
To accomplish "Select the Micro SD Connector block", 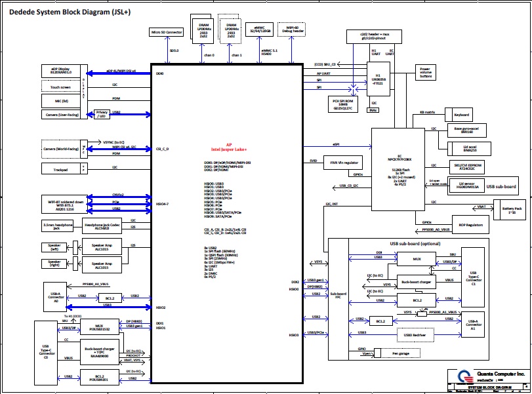I will click(x=166, y=32).
